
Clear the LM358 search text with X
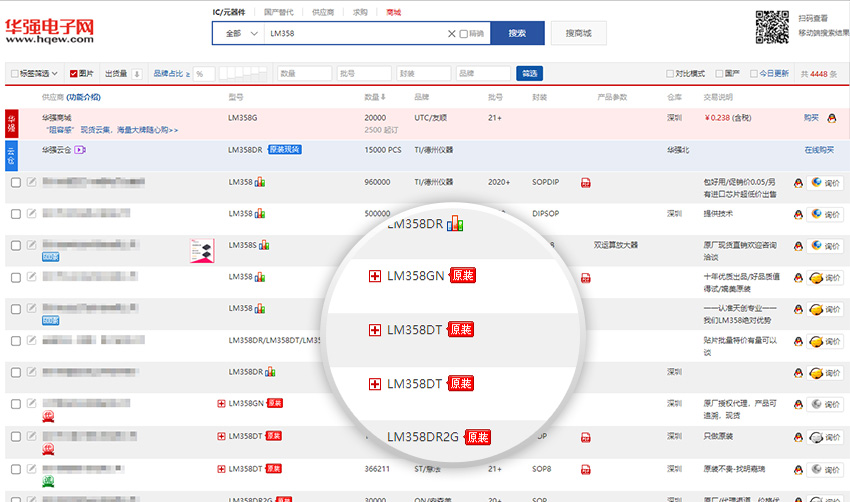point(452,34)
